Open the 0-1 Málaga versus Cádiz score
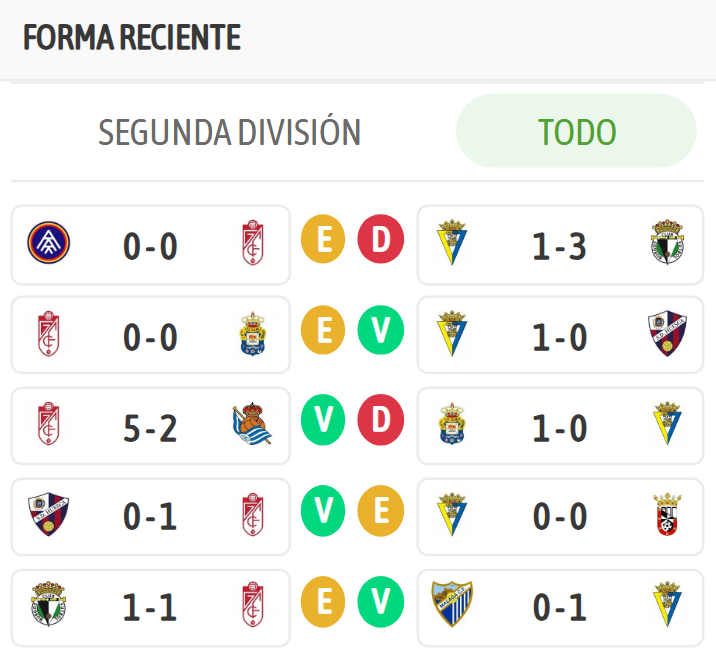Image resolution: width=716 pixels, height=663 pixels. [559, 608]
